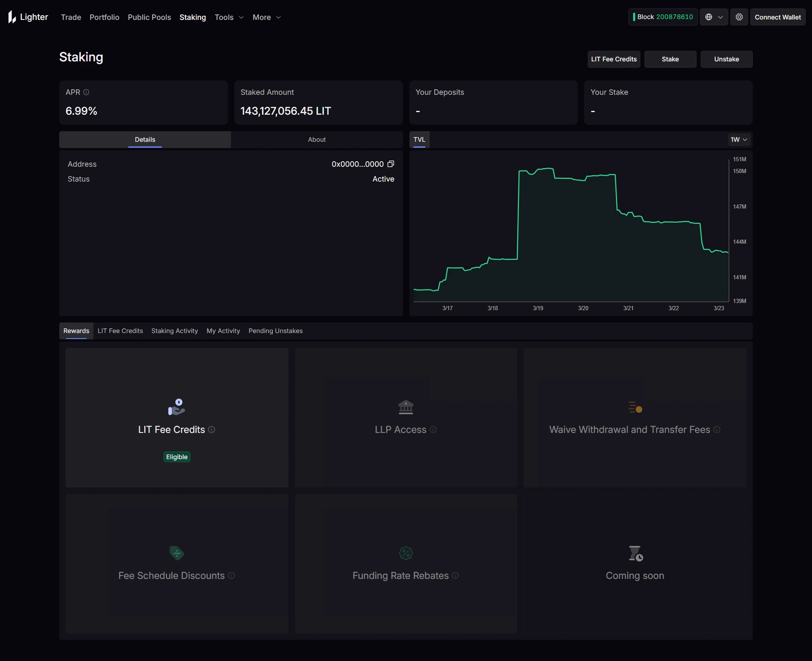Click the Fee Schedule Discounts tag icon
This screenshot has height=661, width=812.
[176, 553]
